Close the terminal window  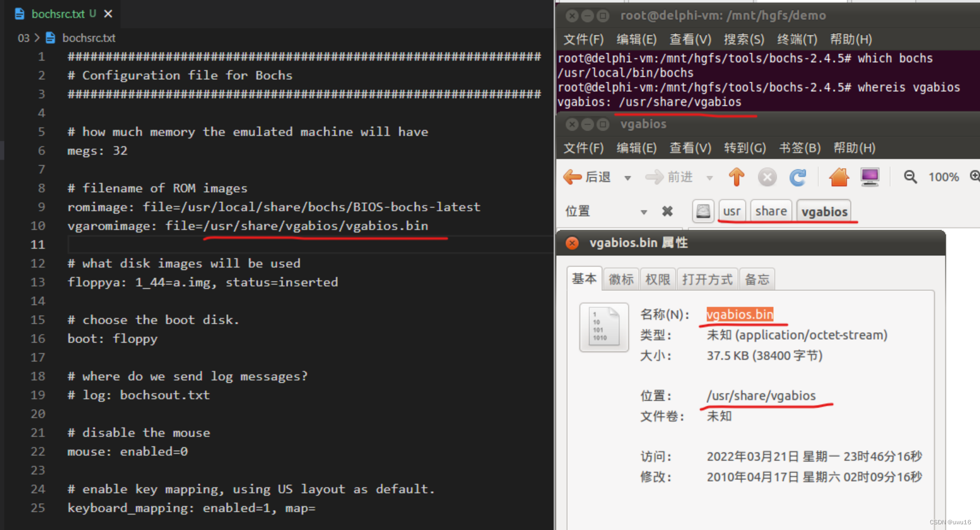[572, 16]
